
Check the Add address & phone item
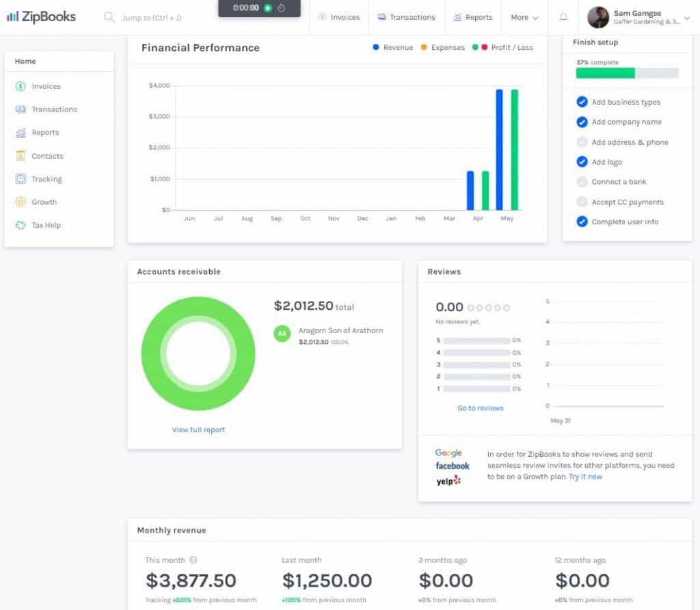point(582,142)
